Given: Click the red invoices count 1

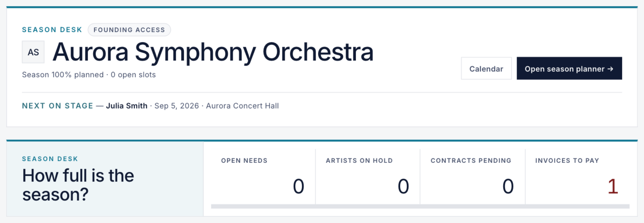Looking at the screenshot, I should coord(613,186).
